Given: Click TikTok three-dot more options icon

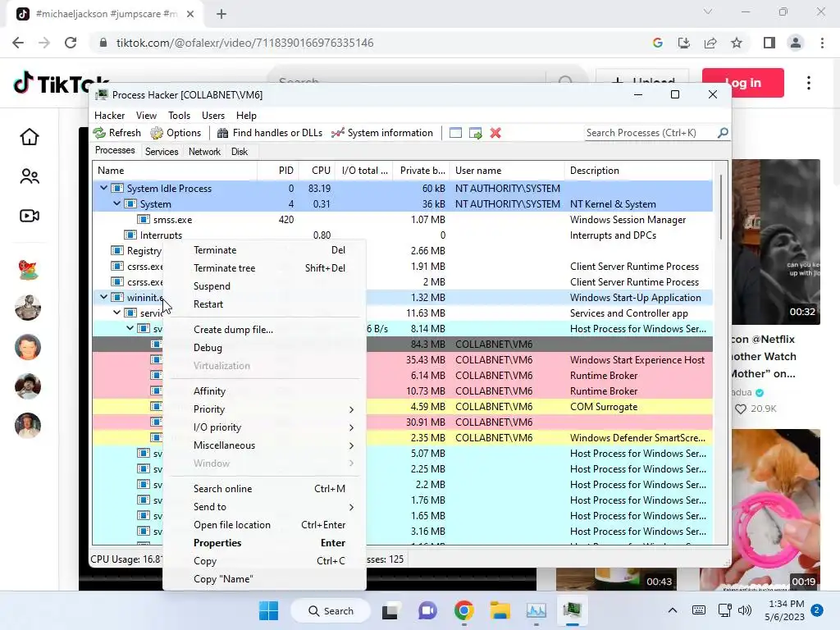Looking at the screenshot, I should click(809, 83).
